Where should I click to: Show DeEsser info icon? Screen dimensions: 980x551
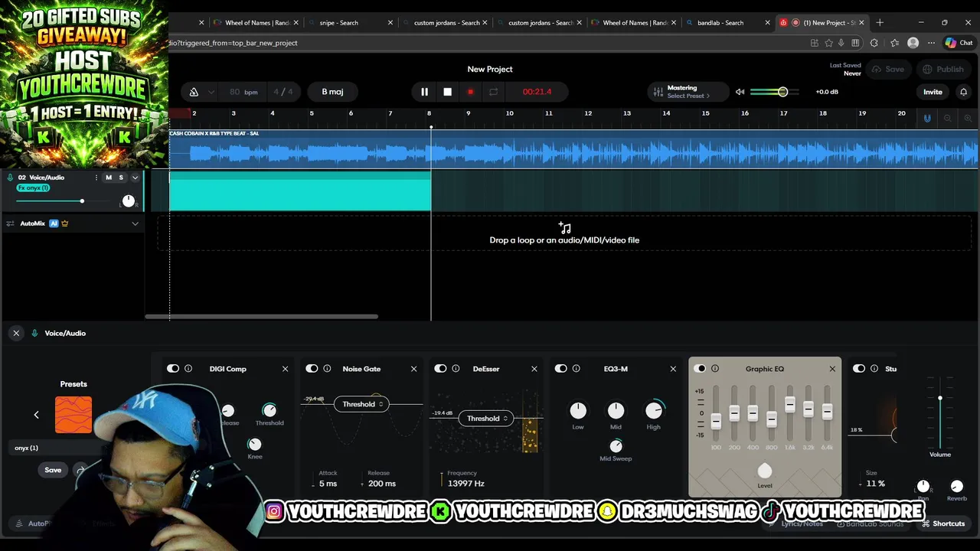point(456,369)
